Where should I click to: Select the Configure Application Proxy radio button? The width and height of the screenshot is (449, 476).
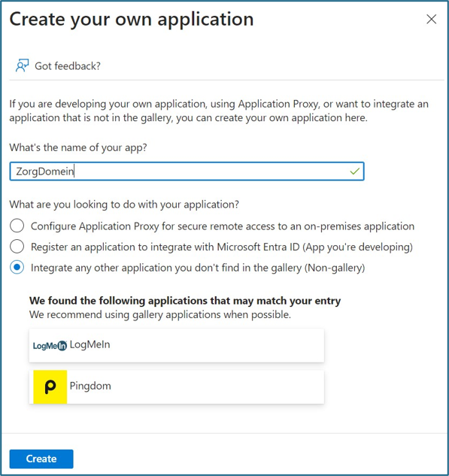17,226
